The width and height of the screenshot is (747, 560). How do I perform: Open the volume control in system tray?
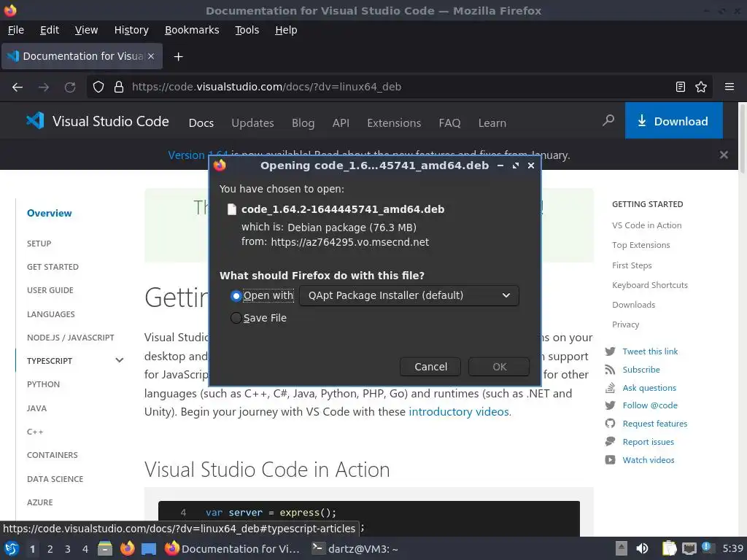642,548
